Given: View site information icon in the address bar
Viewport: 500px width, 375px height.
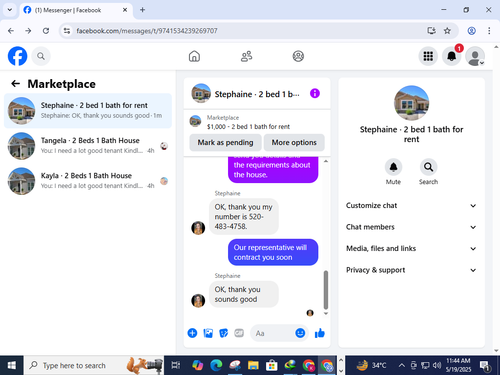Looking at the screenshot, I should click(67, 31).
